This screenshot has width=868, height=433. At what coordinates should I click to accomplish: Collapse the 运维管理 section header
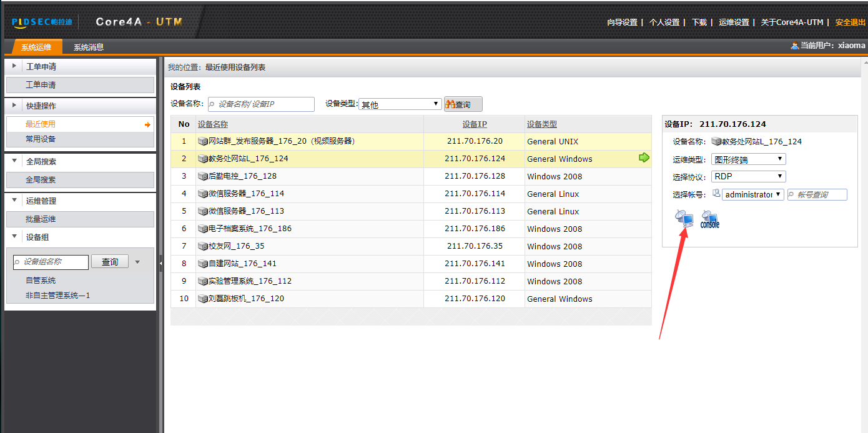(80, 201)
